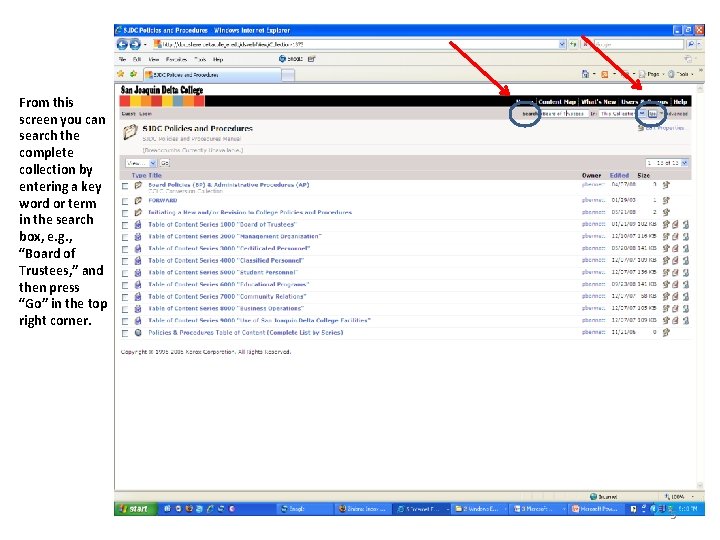The width and height of the screenshot is (720, 540).
Task: Click last action icon in Series 5000 row
Action: (x=686, y=272)
